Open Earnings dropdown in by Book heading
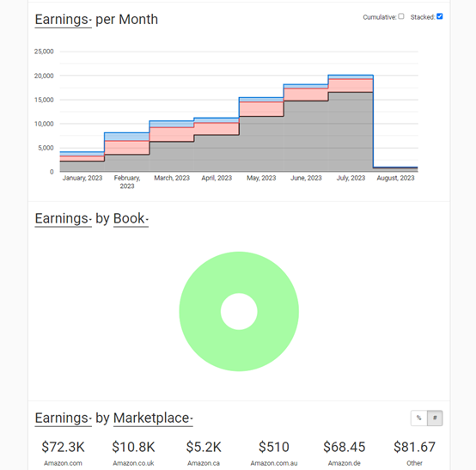 [x=63, y=218]
